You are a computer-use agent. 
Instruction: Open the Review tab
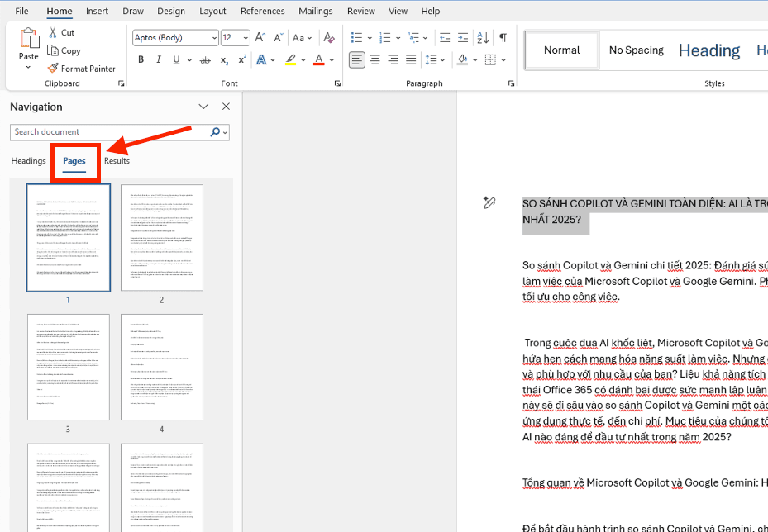pos(361,12)
